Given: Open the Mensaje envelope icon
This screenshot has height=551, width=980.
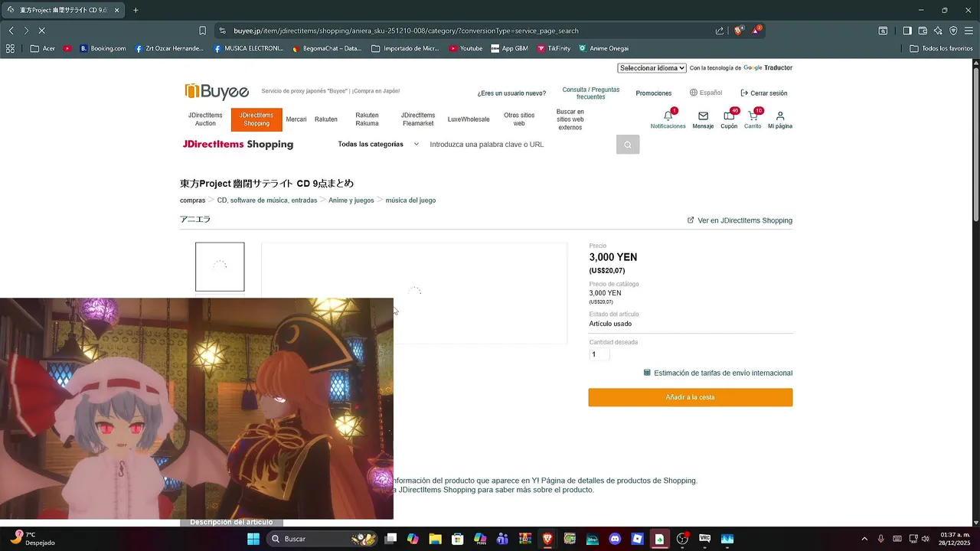Looking at the screenshot, I should 703,116.
